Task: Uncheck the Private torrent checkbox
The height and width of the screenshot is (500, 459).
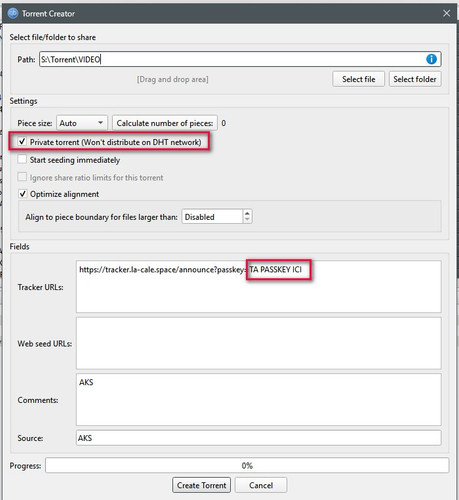Action: [22, 142]
